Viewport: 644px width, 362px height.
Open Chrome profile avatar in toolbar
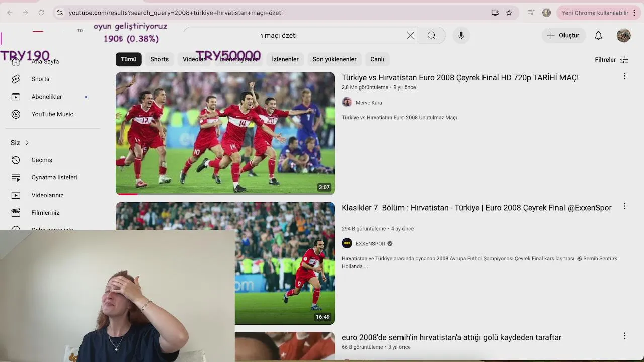tap(546, 13)
